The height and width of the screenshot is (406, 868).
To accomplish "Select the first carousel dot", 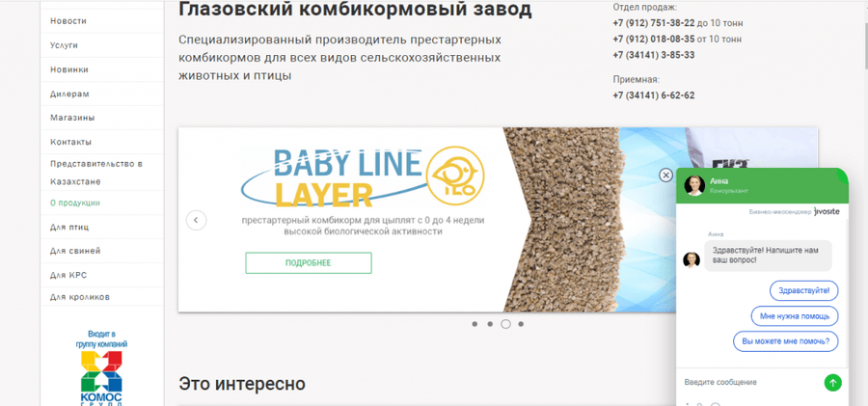I will [475, 324].
